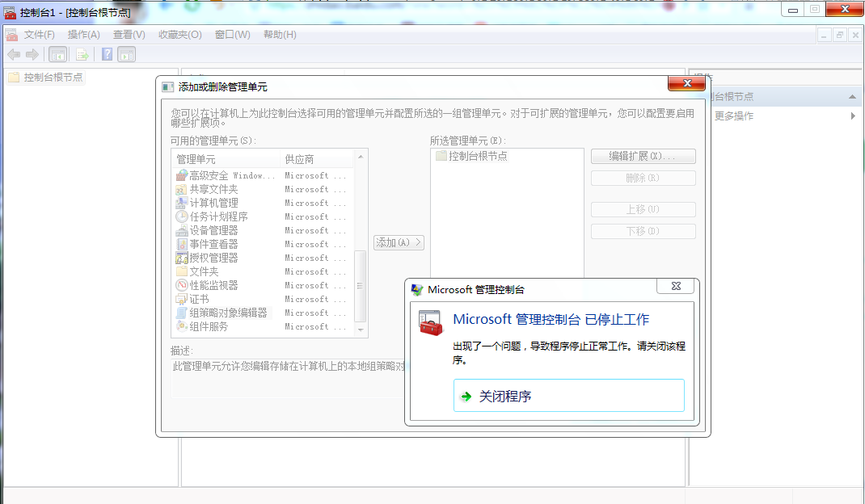865x504 pixels.
Task: Click Microsoft vendor text for 组件服务 row
Action: (315, 326)
